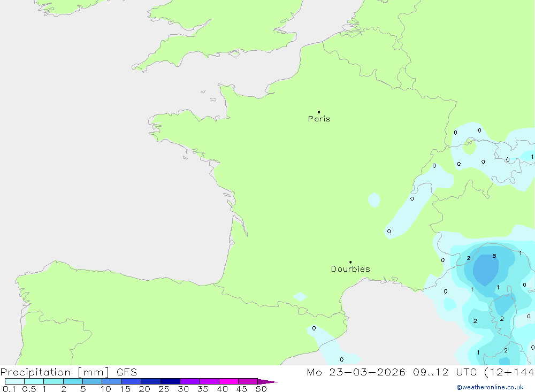Screen dimensions: 535x392
Task: Click the '45' legend scale label
Action: (242, 389)
